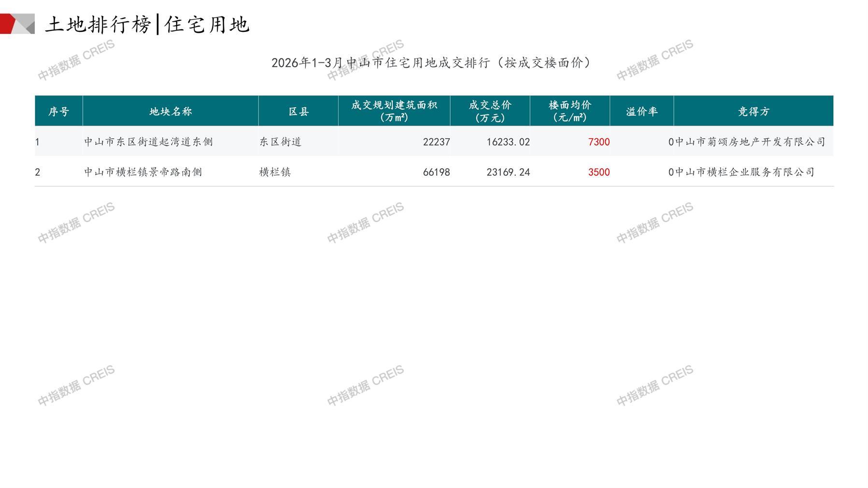Click the red and gray logo icon
The width and height of the screenshot is (868, 488).
(17, 24)
